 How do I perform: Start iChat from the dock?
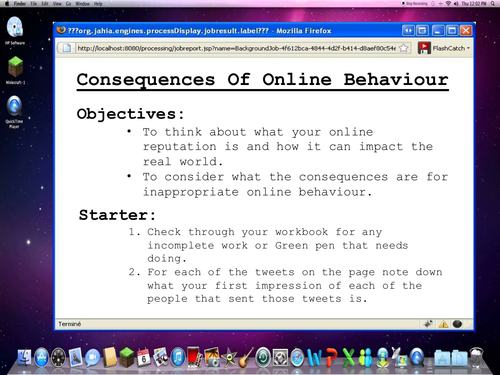pyautogui.click(x=93, y=358)
